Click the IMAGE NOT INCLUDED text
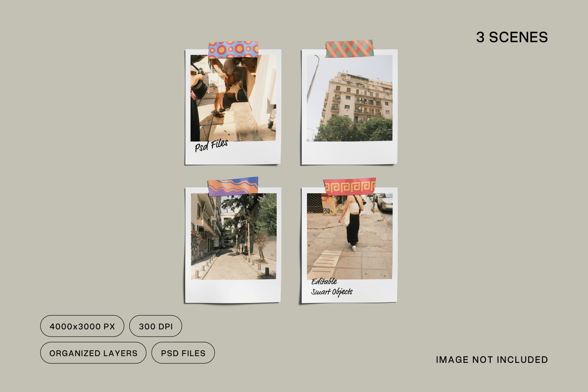Image resolution: width=588 pixels, height=392 pixels. 492,360
